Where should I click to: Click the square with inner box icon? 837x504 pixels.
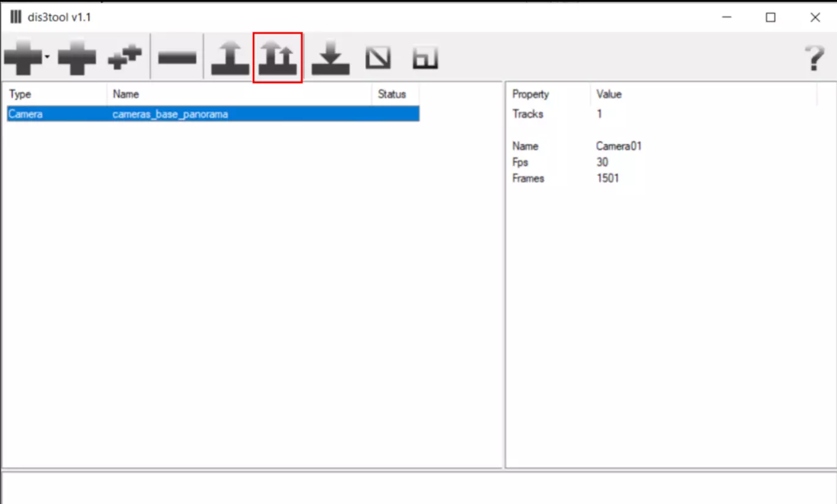[x=426, y=58]
